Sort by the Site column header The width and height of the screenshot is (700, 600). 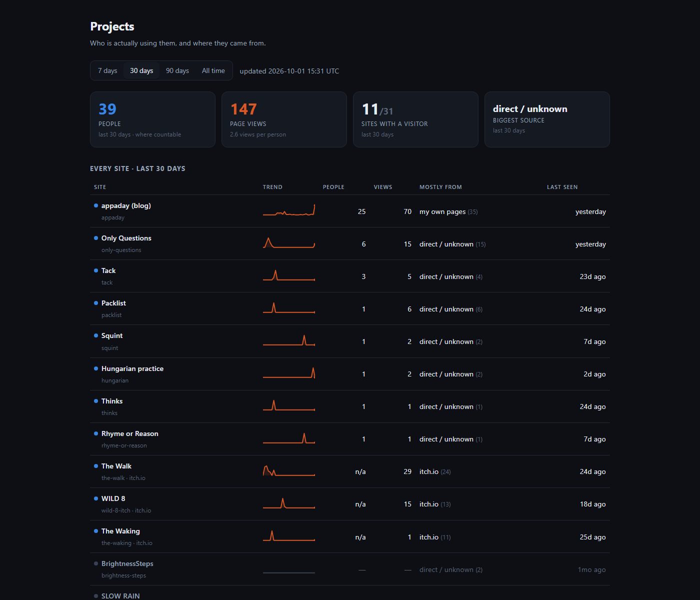click(100, 187)
